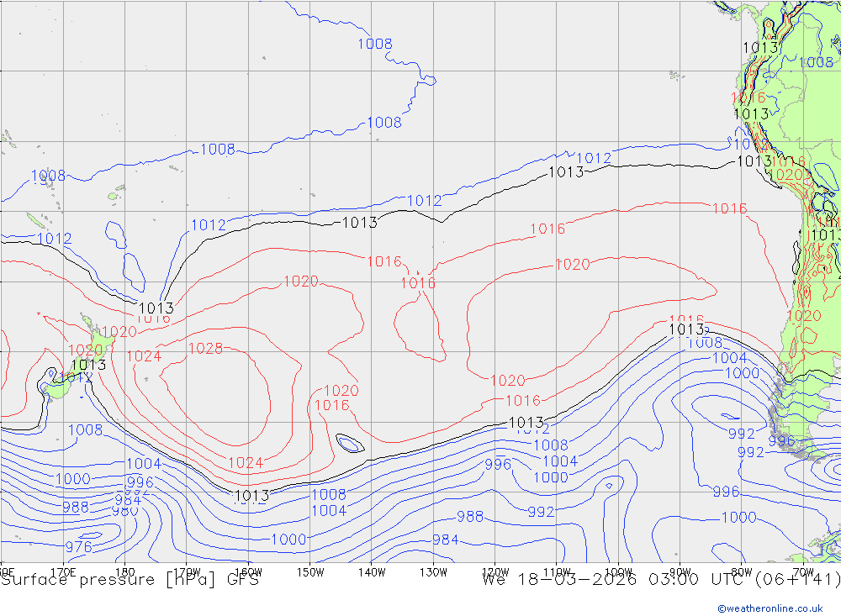This screenshot has width=841, height=616.
Task: Select the 'Surface pressure [hPa] GFS' caption
Action: [x=130, y=580]
